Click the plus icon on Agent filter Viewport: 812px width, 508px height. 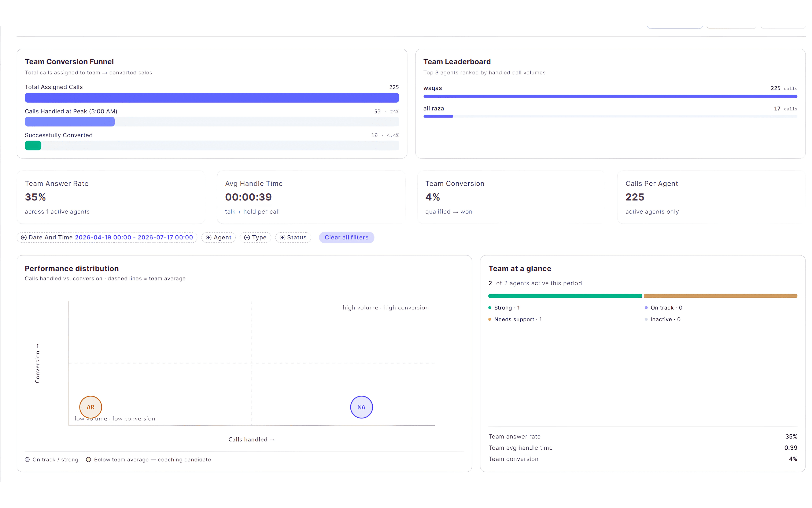tap(208, 237)
